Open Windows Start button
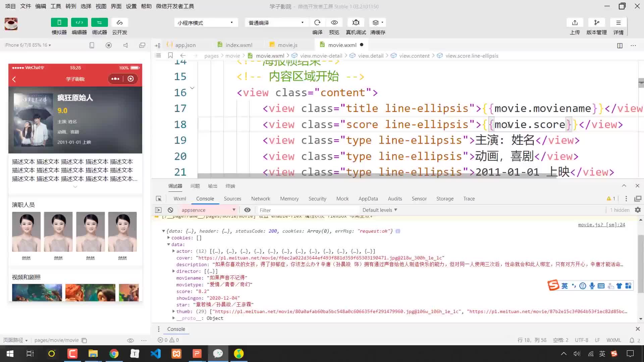The width and height of the screenshot is (644, 362). tap(10, 354)
